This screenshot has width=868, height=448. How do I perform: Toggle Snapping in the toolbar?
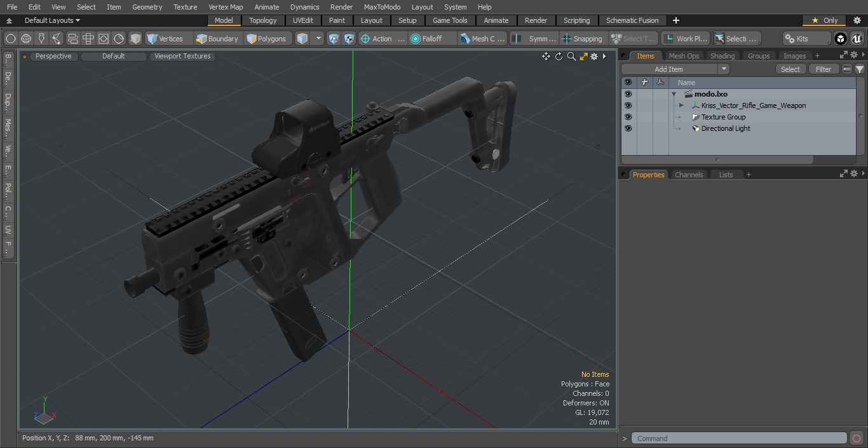[582, 39]
